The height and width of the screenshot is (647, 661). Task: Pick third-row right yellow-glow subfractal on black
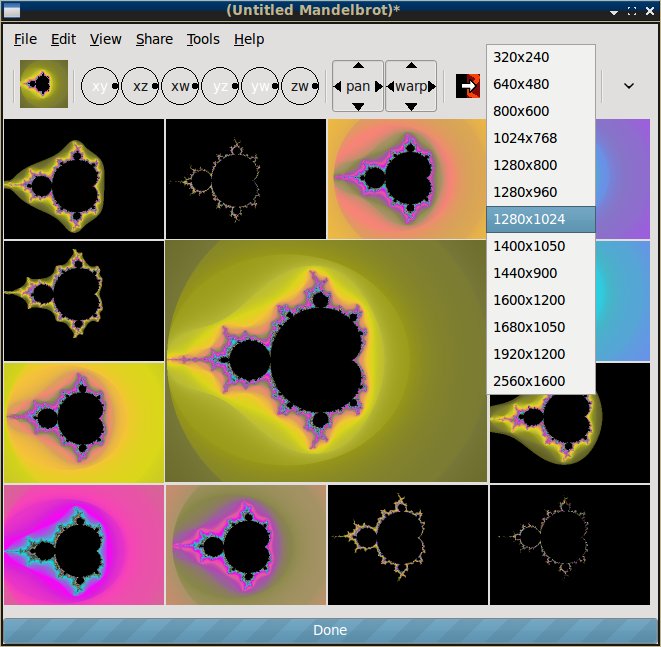[x=570, y=438]
